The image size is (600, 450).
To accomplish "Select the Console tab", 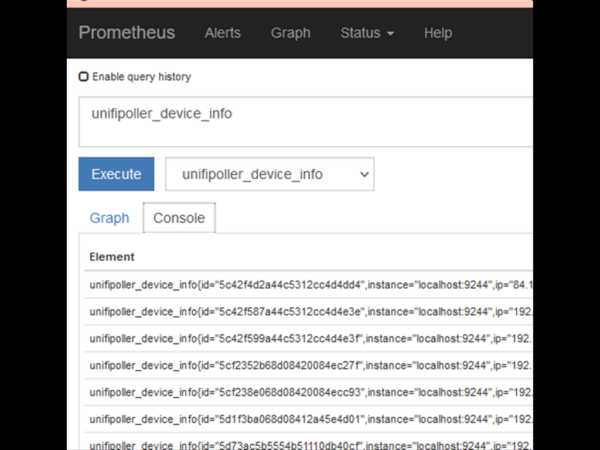I will click(179, 218).
